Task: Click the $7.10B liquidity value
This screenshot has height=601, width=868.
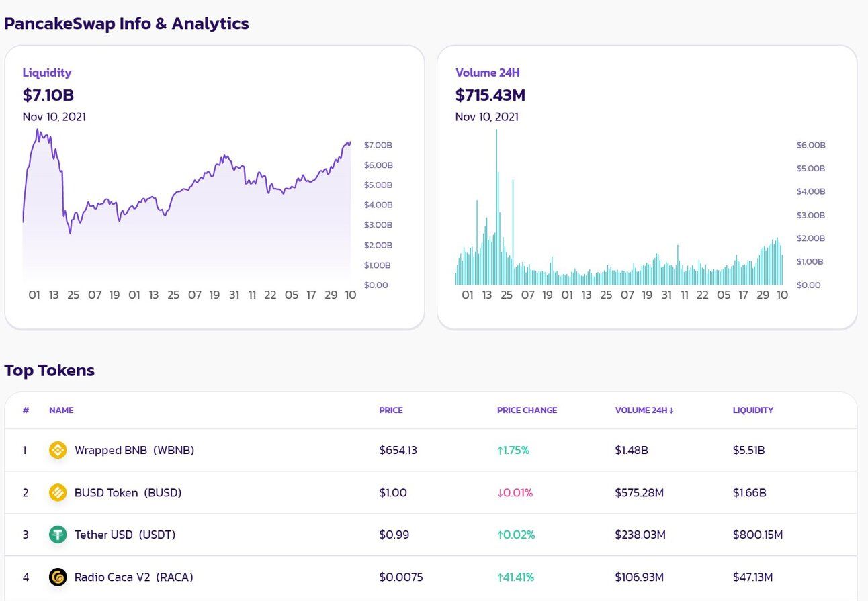Action: (48, 95)
